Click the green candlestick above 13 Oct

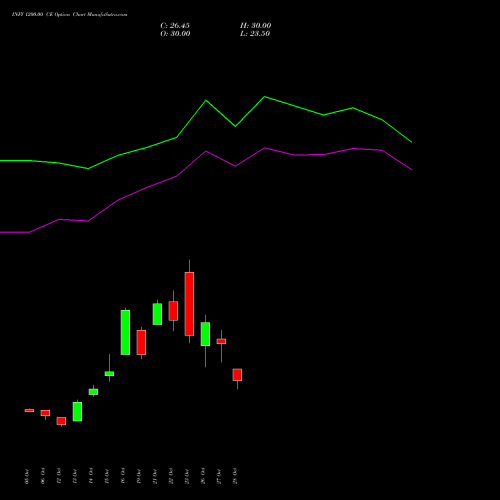77,411
